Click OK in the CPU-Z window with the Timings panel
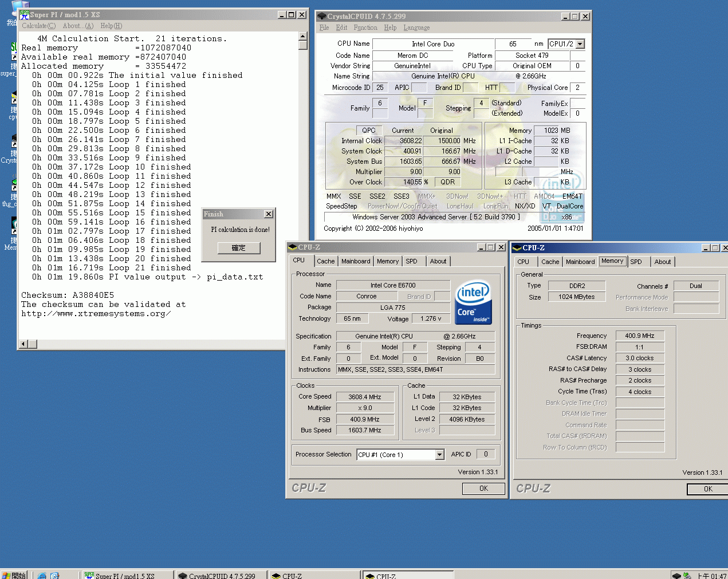 [708, 489]
